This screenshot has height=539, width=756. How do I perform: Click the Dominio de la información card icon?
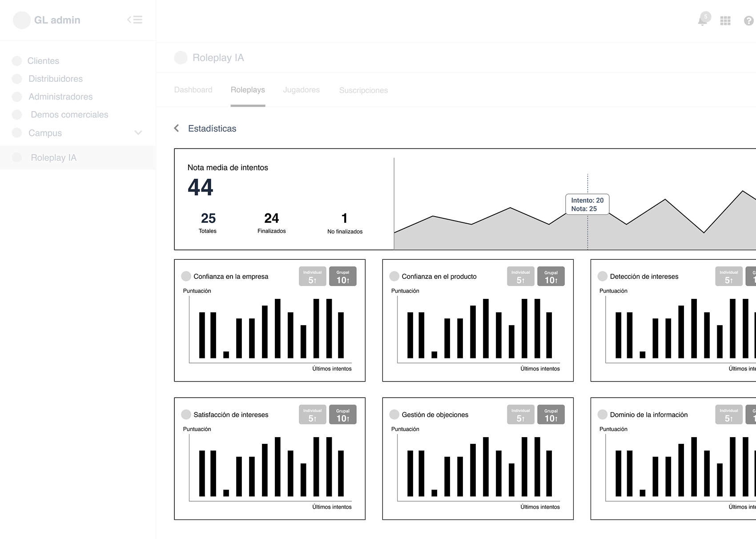coord(602,414)
